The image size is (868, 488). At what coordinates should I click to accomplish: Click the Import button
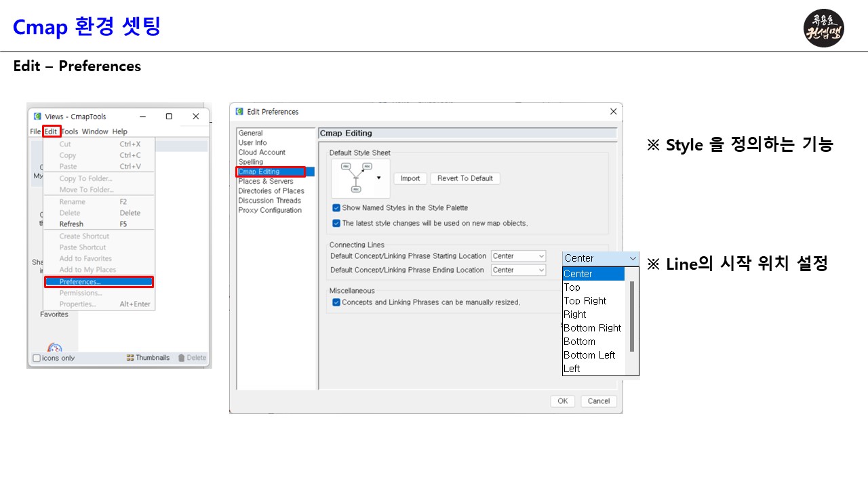(410, 178)
